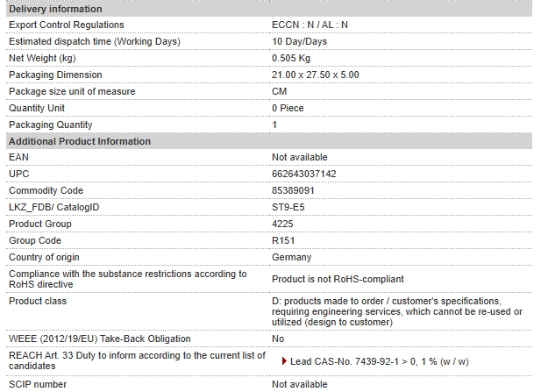Click the WEEE Take-Back Obligation label

tap(100, 339)
